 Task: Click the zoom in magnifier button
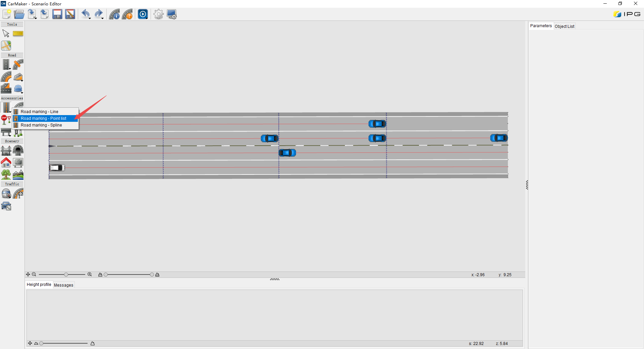(x=90, y=275)
